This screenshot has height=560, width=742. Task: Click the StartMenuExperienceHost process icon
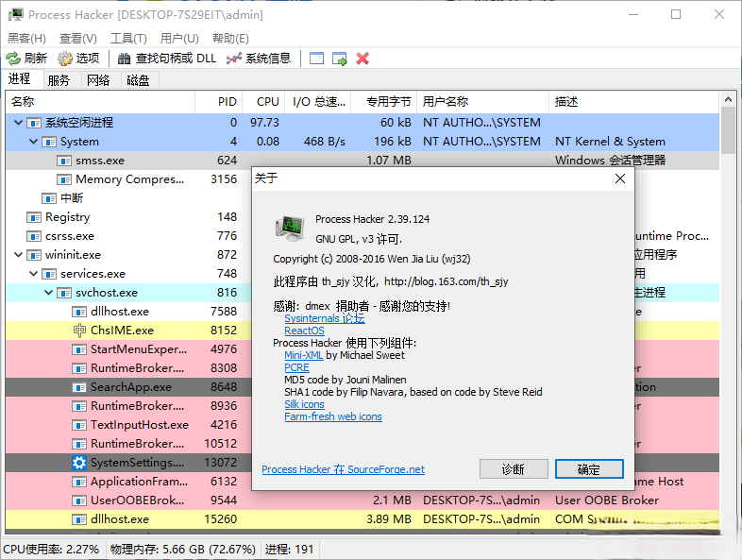point(79,349)
